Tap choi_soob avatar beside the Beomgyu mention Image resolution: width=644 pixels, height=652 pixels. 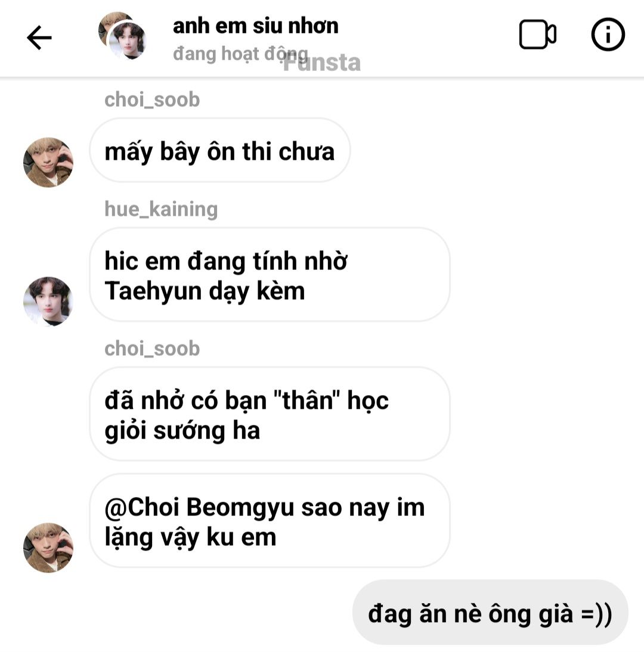coord(48,548)
